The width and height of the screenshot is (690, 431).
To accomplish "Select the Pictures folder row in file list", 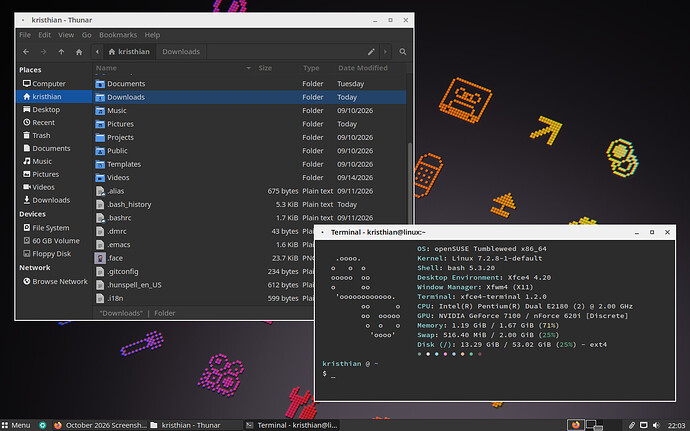I will 250,124.
